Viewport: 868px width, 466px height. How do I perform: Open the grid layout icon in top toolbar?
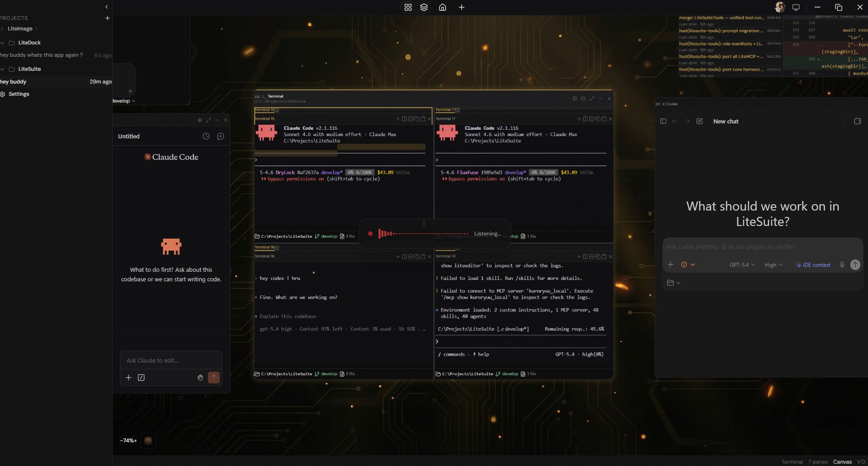[408, 7]
